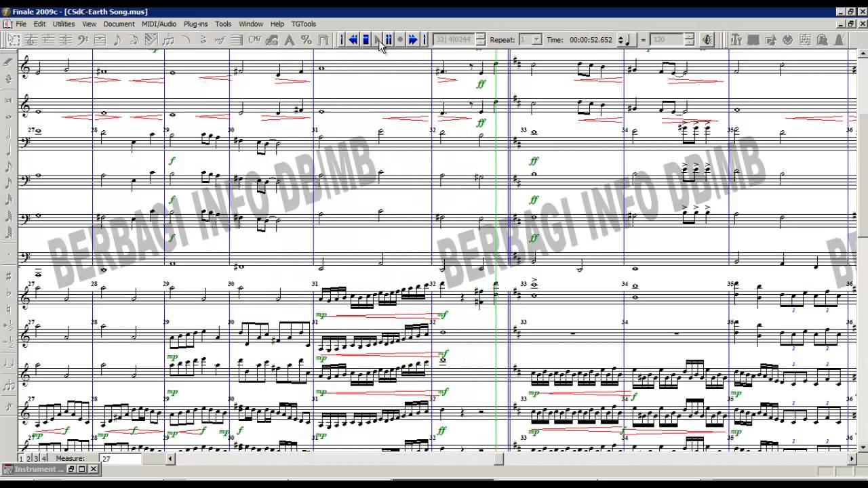This screenshot has height=488, width=868.
Task: Select the sharp accidental in side palette
Action: (x=8, y=276)
